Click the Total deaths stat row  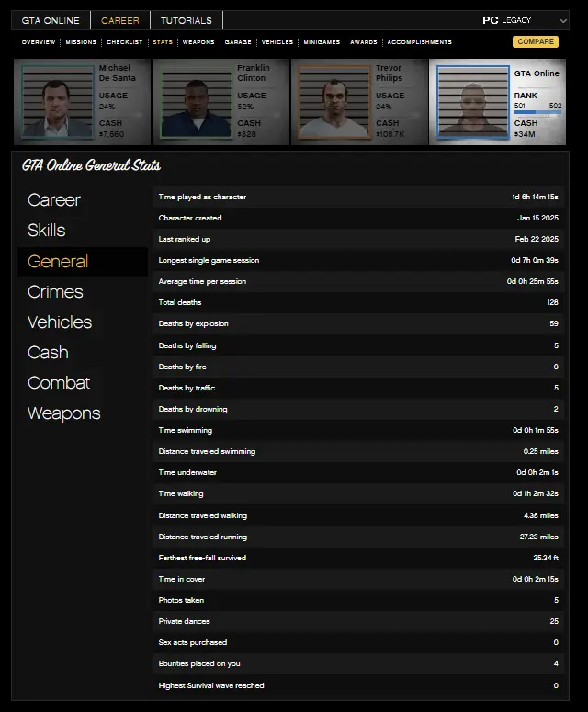tap(358, 302)
